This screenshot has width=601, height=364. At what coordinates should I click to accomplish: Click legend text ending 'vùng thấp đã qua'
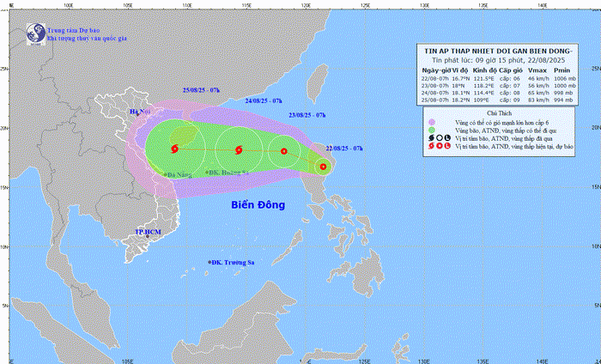504,139
